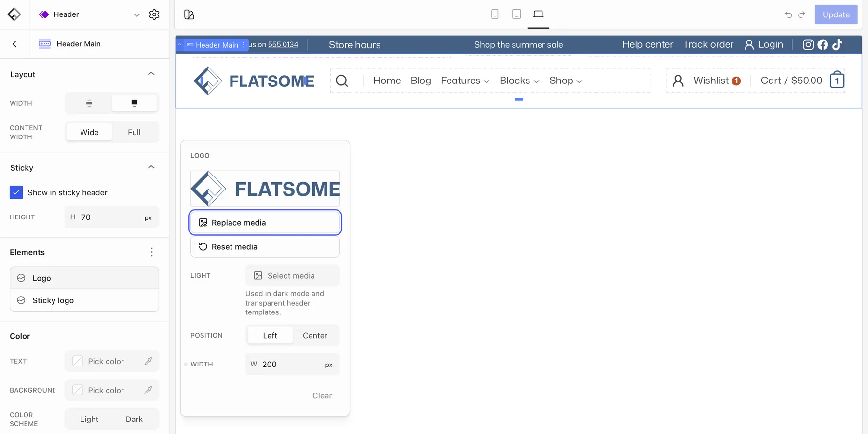868x434 pixels.
Task: Click the Flatsome logo in preview header
Action: point(254,81)
